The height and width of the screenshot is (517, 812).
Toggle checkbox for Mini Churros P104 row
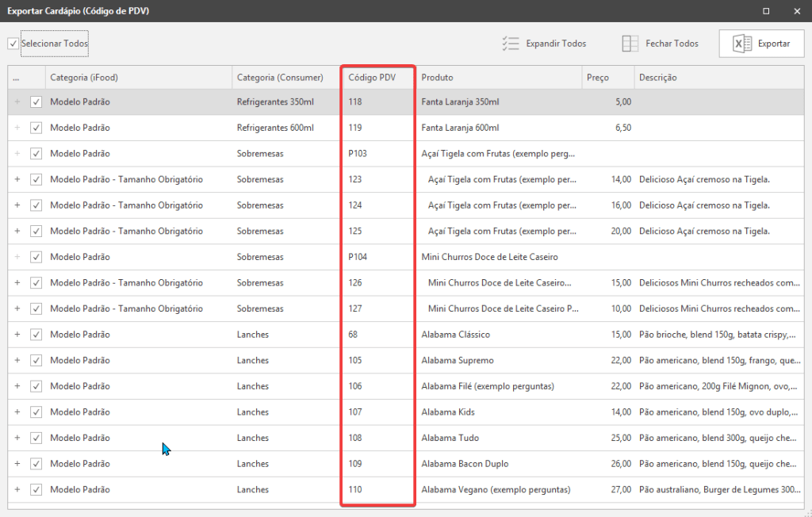(36, 257)
